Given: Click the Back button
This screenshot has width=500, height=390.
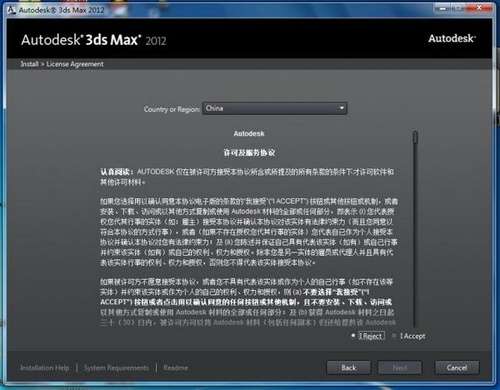Looking at the screenshot, I should click(x=349, y=368).
